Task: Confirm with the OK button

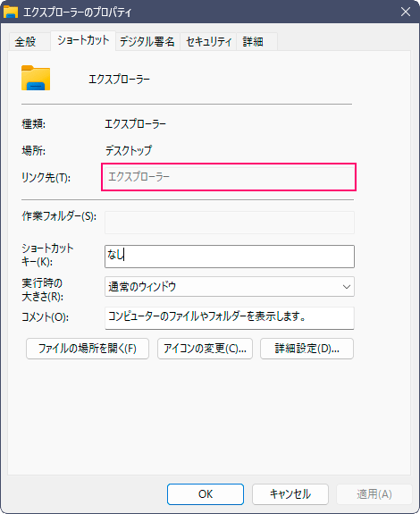Action: 206,494
